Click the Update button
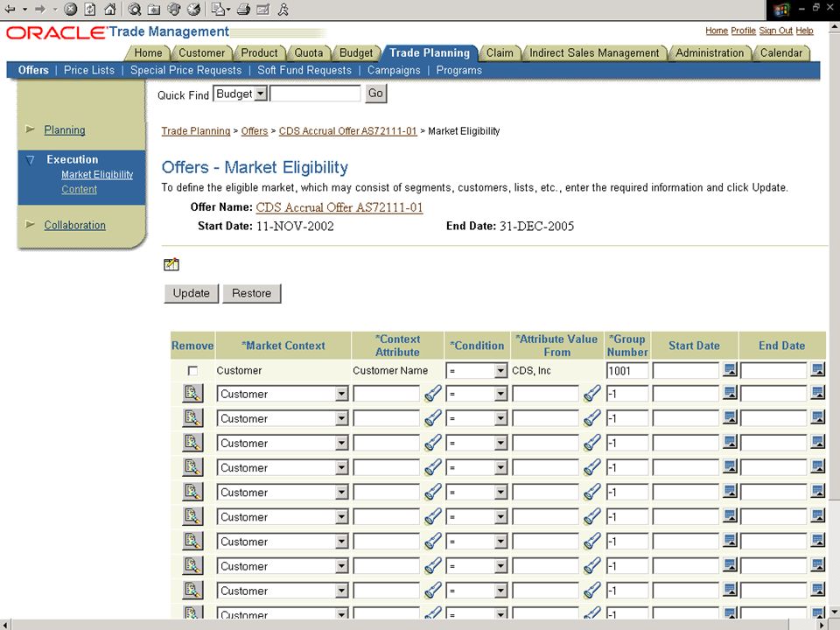The width and height of the screenshot is (840, 630). click(192, 293)
